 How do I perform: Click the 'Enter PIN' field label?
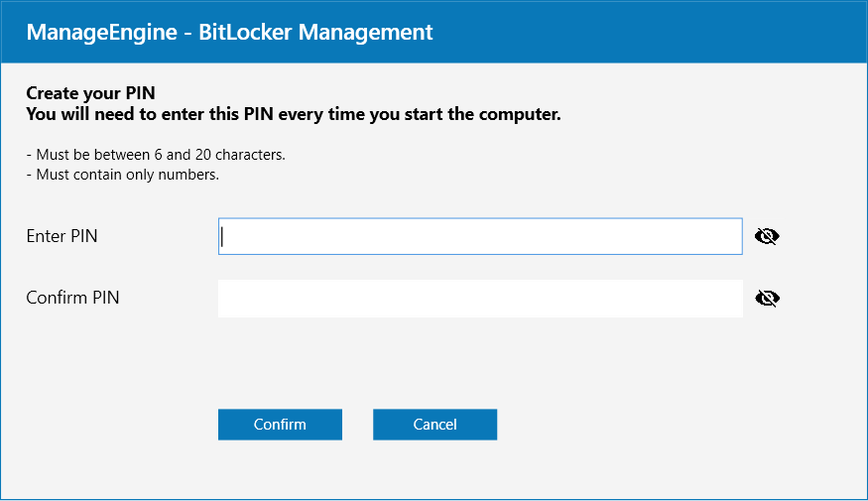click(62, 236)
